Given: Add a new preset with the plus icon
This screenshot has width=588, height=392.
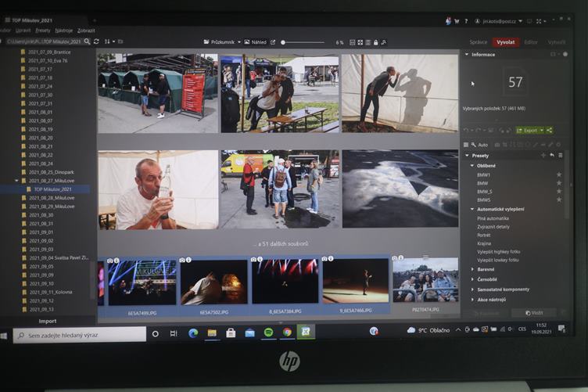Looking at the screenshot, I should tap(543, 155).
